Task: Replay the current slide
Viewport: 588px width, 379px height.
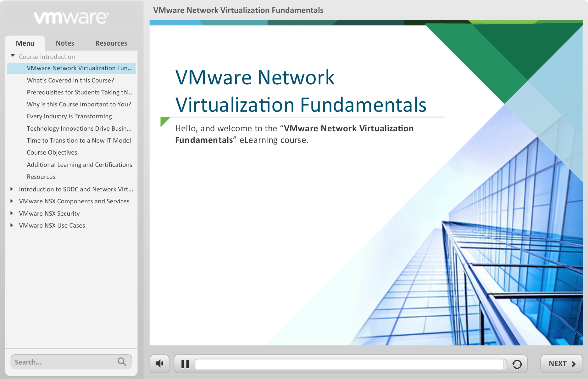Action: pyautogui.click(x=517, y=364)
